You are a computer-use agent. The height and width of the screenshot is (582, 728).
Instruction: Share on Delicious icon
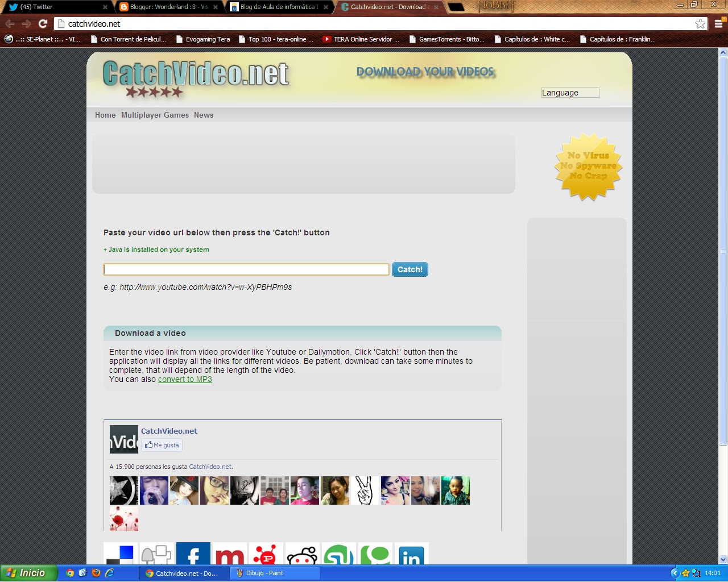point(121,554)
